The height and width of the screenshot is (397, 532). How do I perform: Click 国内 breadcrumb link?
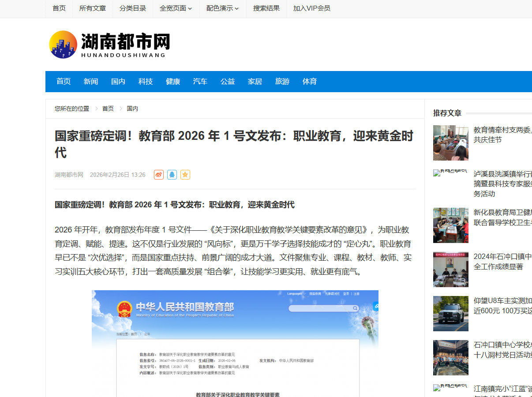click(132, 109)
